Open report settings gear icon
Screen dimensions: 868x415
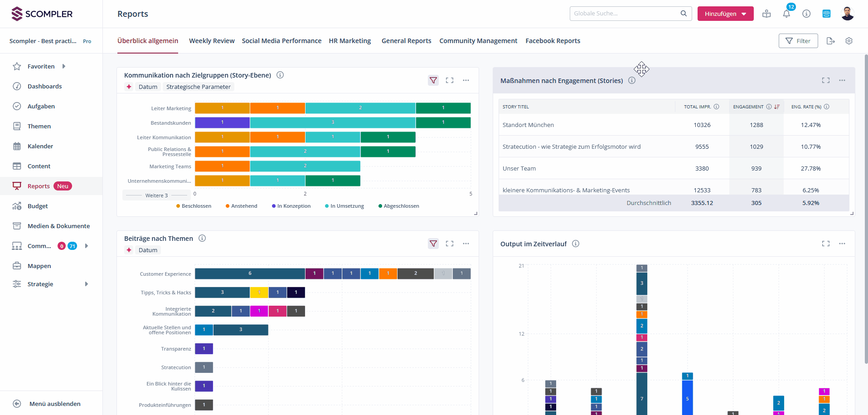point(849,41)
